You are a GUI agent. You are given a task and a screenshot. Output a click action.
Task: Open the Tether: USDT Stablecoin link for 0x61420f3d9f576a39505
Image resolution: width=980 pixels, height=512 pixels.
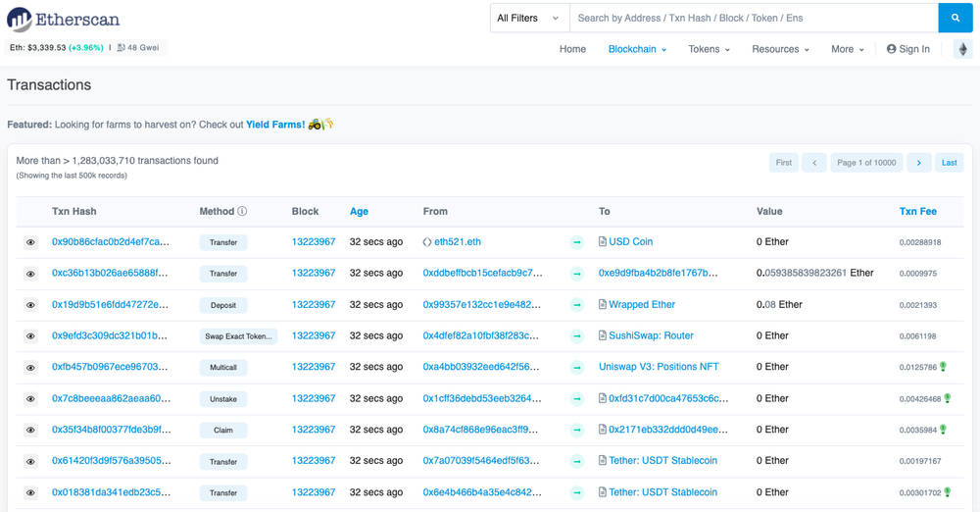click(663, 461)
